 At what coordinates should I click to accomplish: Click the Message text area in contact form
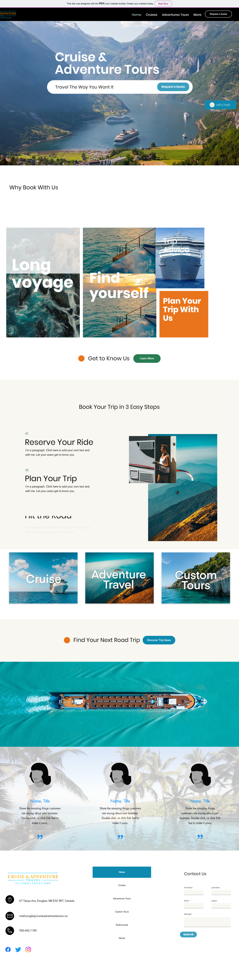207,922
